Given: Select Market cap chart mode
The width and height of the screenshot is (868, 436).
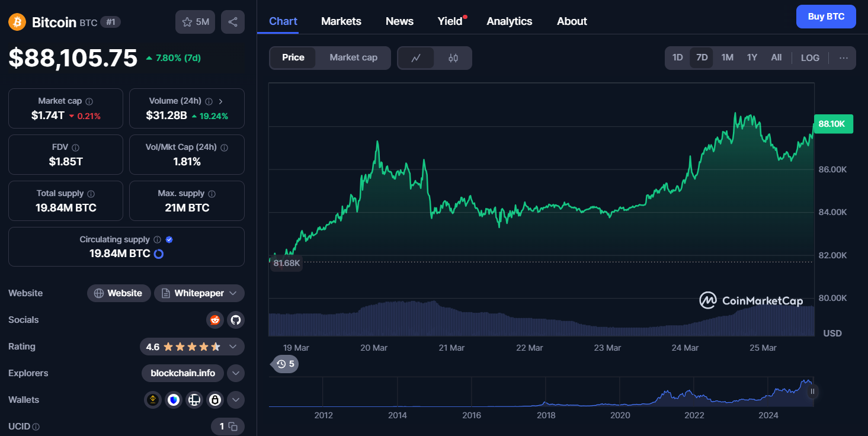Looking at the screenshot, I should click(x=353, y=57).
